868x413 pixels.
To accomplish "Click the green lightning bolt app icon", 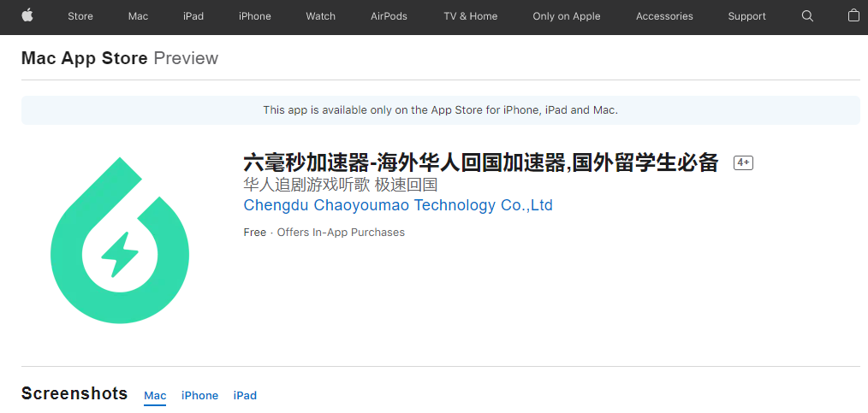I will tap(120, 241).
